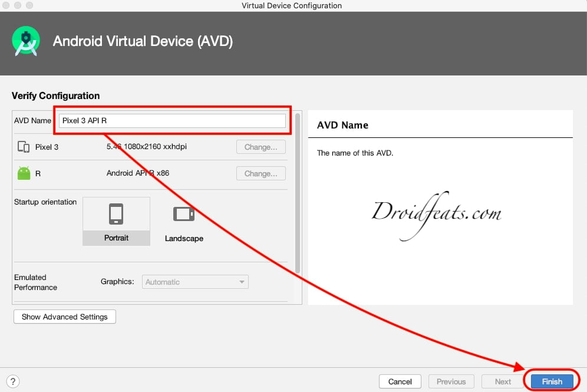Image resolution: width=587 pixels, height=392 pixels.
Task: Choose Portrait as startup orientation
Action: tap(116, 238)
